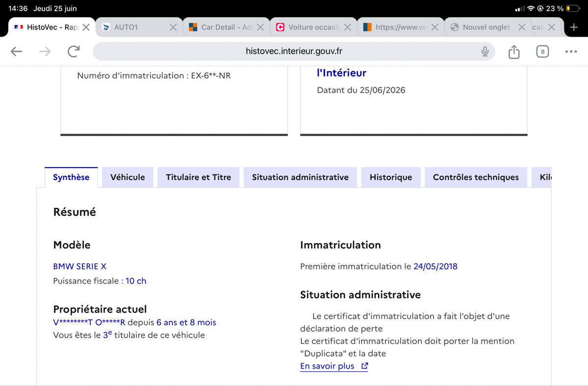Viewport: 588px width, 386px height.
Task: Close the AUTO1 tab
Action: pos(173,27)
